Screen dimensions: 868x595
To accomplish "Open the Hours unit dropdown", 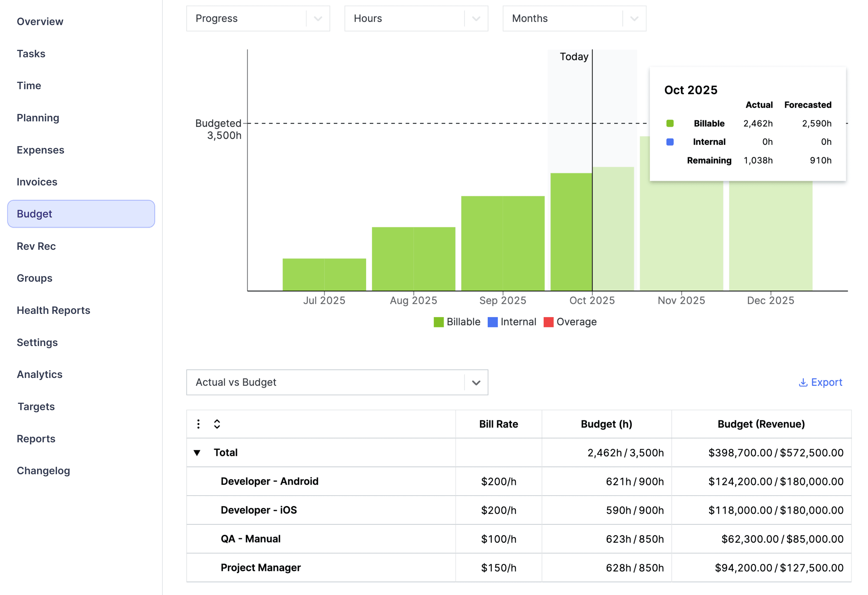I will tap(416, 18).
